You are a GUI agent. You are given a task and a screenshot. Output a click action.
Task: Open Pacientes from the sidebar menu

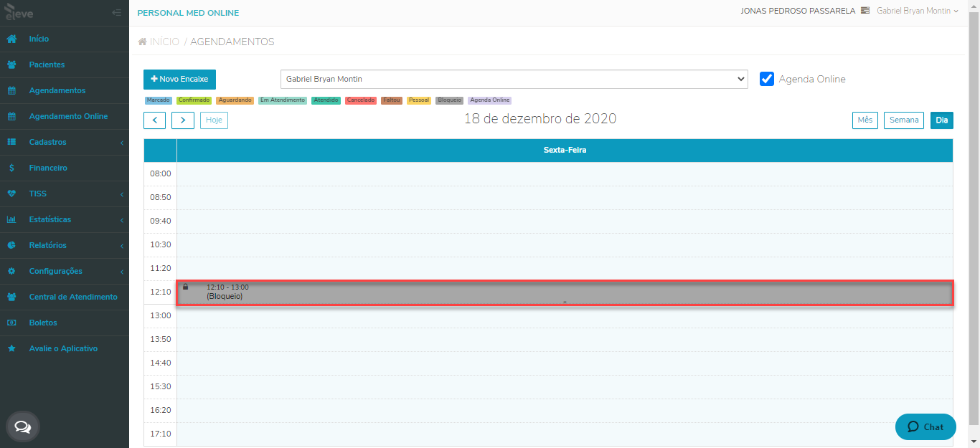(65, 65)
